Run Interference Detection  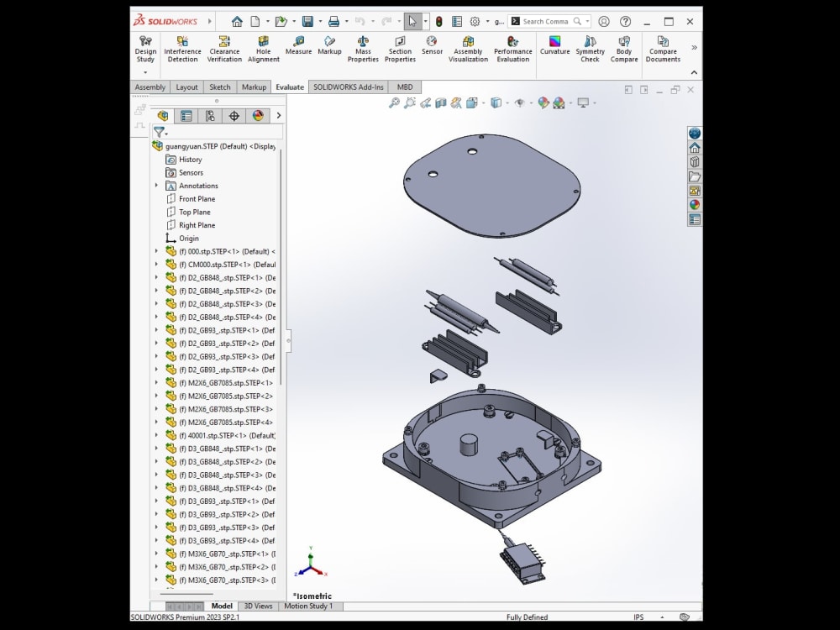coord(182,50)
